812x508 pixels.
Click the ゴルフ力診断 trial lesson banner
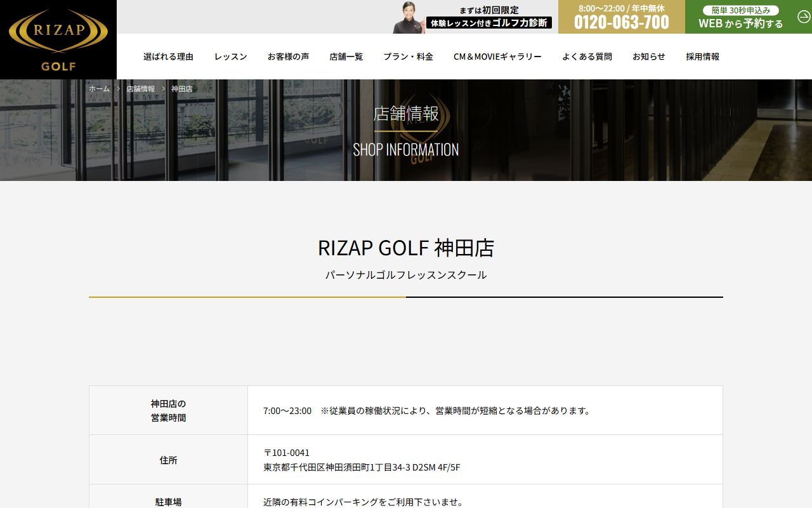pos(474,17)
